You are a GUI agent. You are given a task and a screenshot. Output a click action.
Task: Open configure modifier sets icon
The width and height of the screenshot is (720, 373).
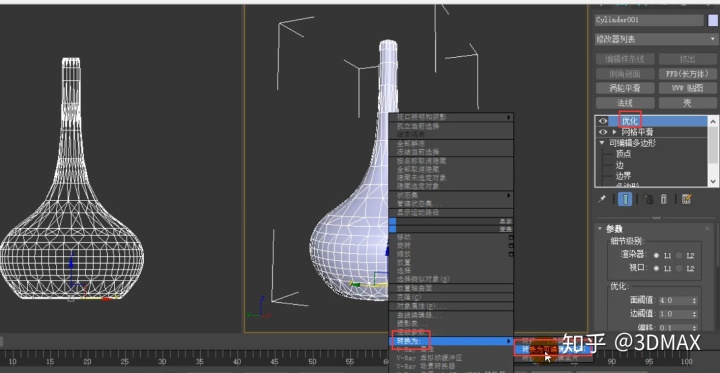(686, 199)
